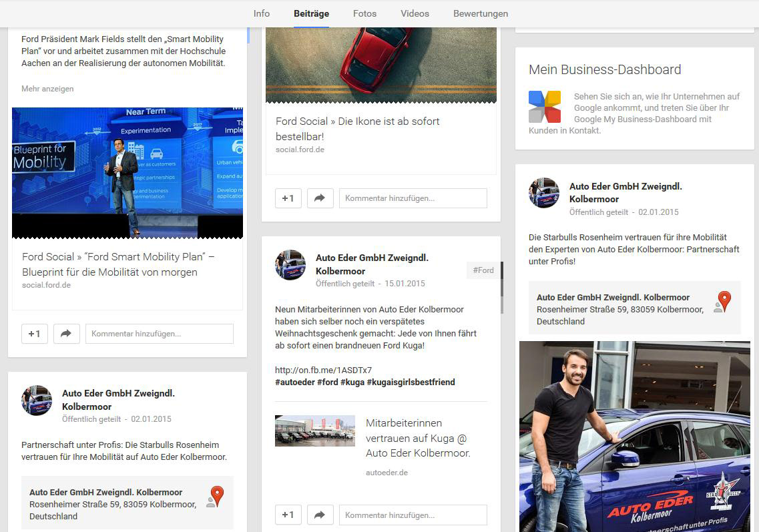Open the http://on.fb.me/1ASDTx7 link
Image resolution: width=759 pixels, height=532 pixels.
[x=323, y=370]
